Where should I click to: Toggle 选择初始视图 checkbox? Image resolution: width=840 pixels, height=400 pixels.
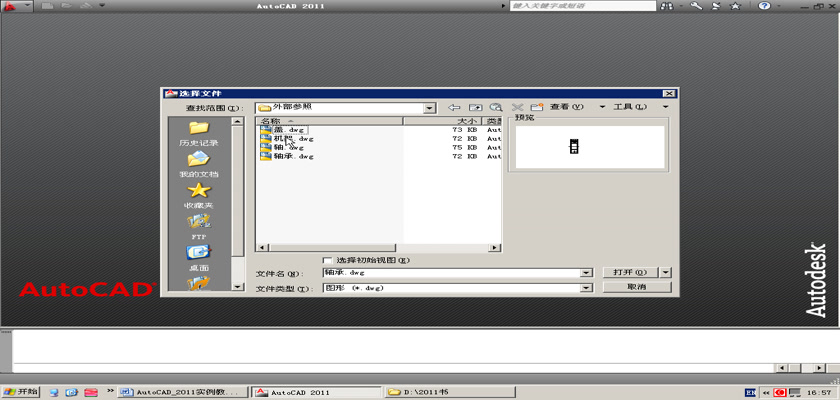328,260
